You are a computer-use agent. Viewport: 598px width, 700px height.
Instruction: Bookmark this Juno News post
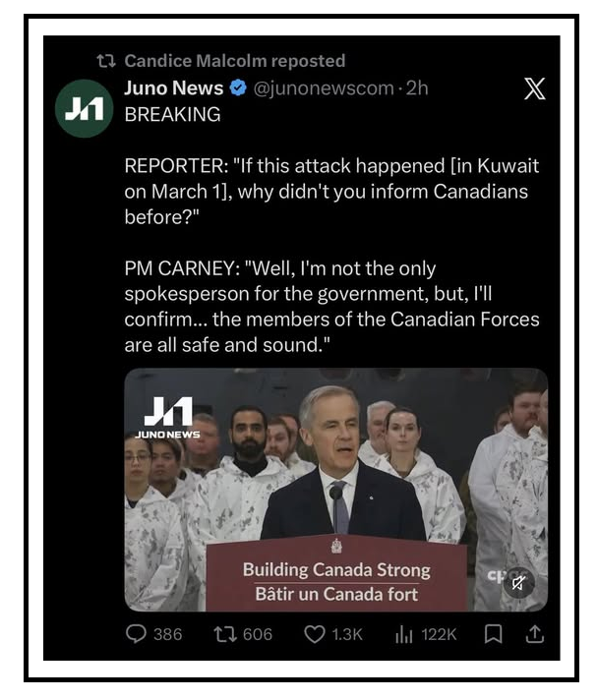(x=494, y=634)
